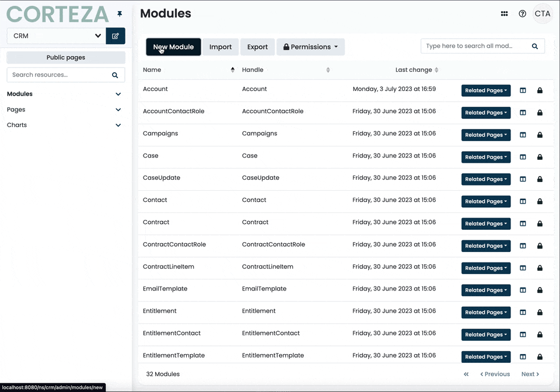Click the Export button
The height and width of the screenshot is (392, 560).
tap(257, 47)
